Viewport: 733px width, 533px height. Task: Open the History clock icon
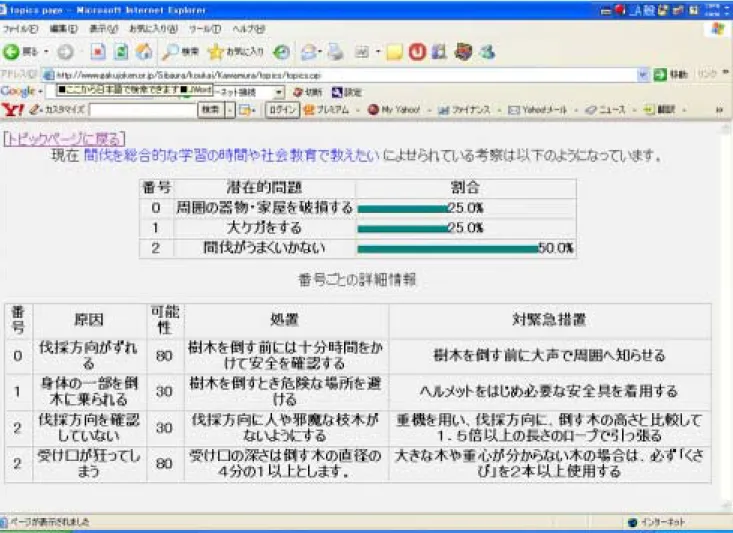click(281, 52)
